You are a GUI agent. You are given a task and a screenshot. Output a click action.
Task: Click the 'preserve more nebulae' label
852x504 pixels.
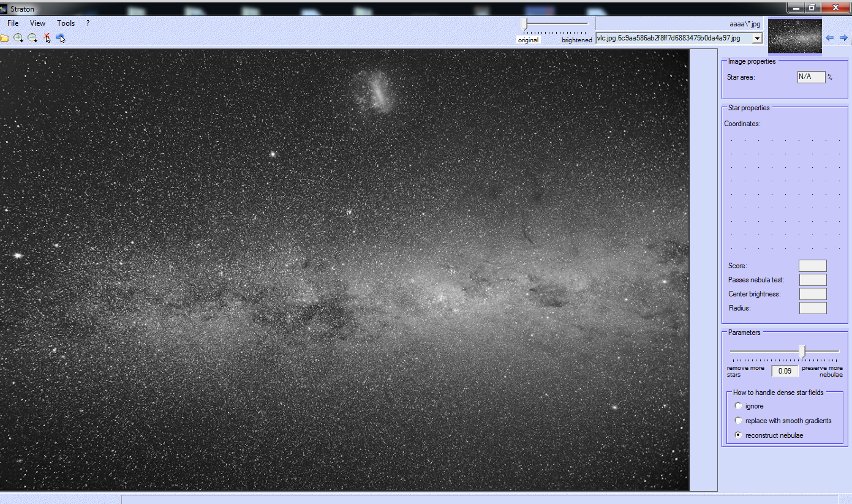point(823,371)
